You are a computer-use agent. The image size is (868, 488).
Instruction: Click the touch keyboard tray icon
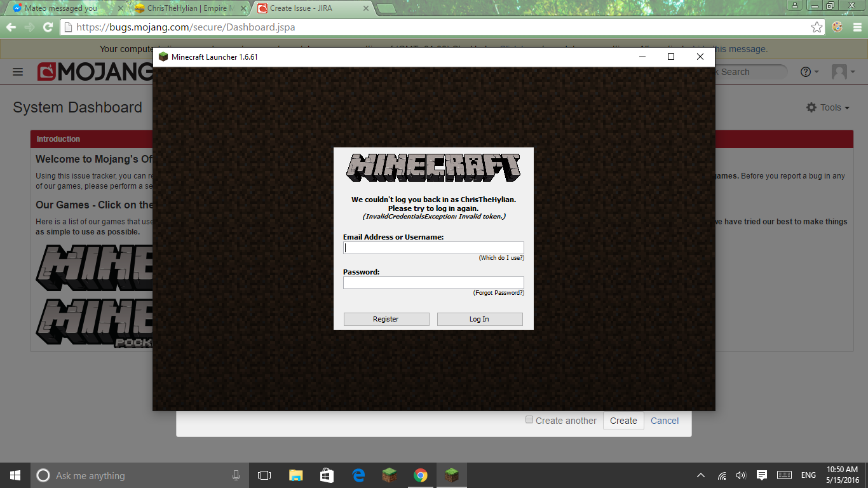tap(784, 475)
